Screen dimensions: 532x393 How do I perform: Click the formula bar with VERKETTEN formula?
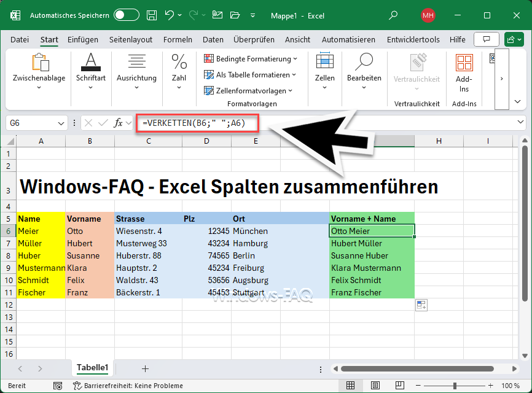(197, 123)
